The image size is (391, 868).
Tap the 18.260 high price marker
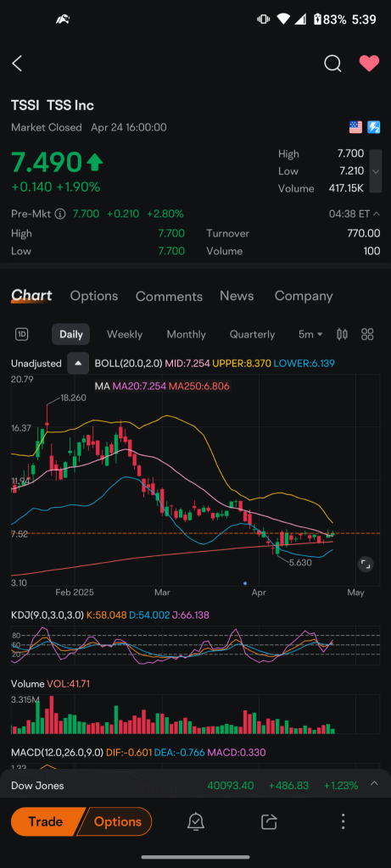73,398
